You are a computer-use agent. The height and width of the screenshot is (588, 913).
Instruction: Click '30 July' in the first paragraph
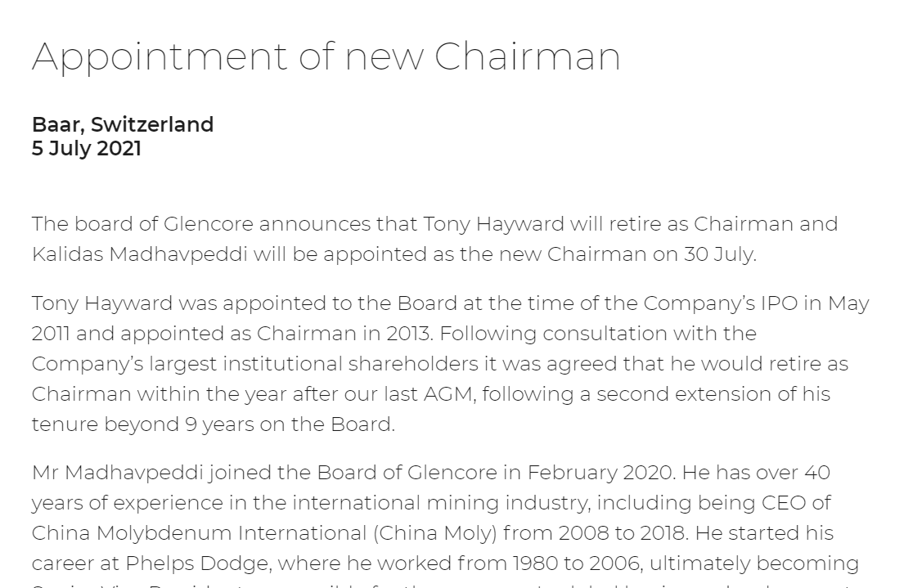[x=718, y=254]
